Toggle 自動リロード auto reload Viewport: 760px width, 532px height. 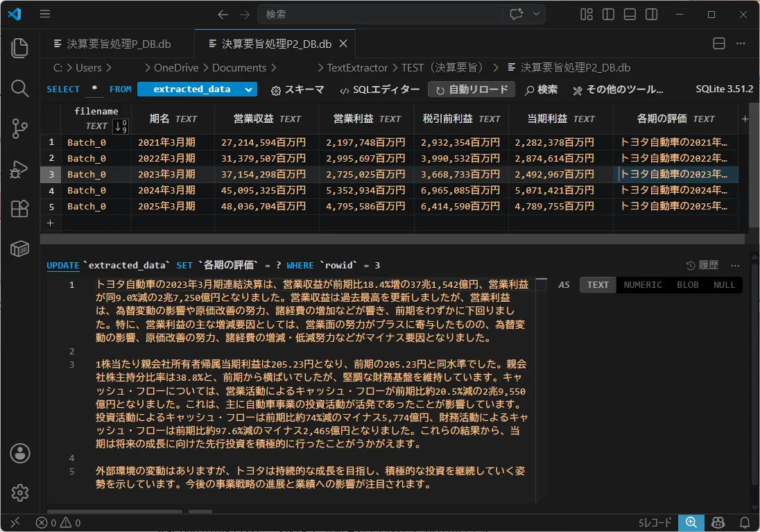click(x=472, y=89)
